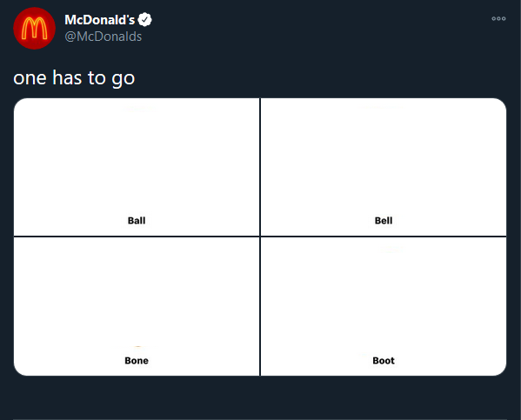Screen dimensions: 521x420
Task: Click the horizontal divider between Ball and Bone
Action: pyautogui.click(x=137, y=237)
